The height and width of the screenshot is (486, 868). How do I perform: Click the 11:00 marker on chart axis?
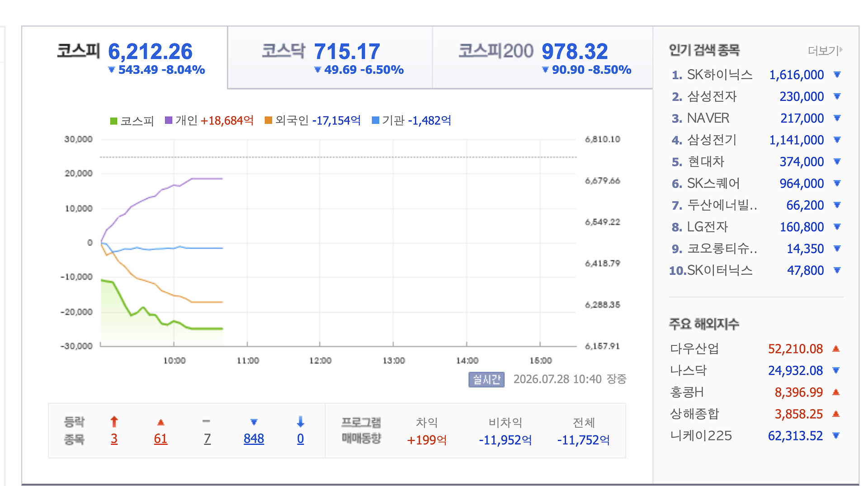pyautogui.click(x=248, y=360)
